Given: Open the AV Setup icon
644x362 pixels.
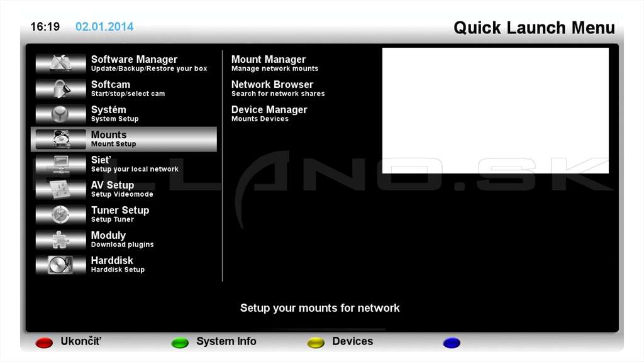Looking at the screenshot, I should (x=61, y=189).
